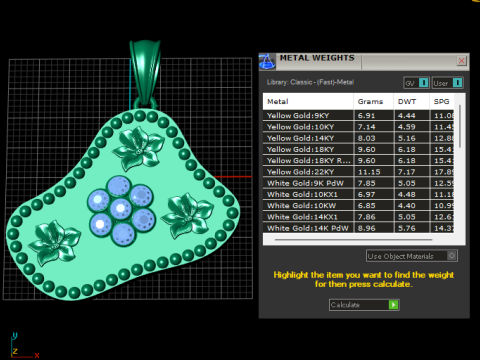Click the Library: Classic - (Fast)-Metal label
The image size is (480, 360).
tap(310, 82)
